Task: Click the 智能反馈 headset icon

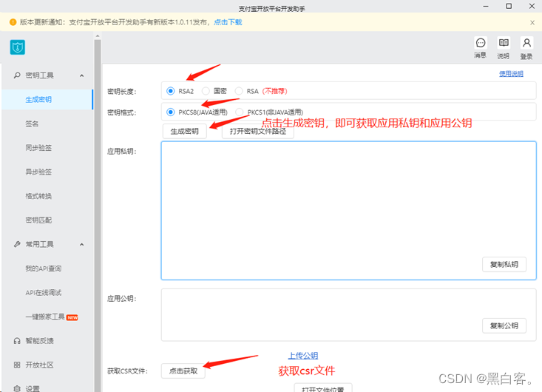Action: click(17, 341)
